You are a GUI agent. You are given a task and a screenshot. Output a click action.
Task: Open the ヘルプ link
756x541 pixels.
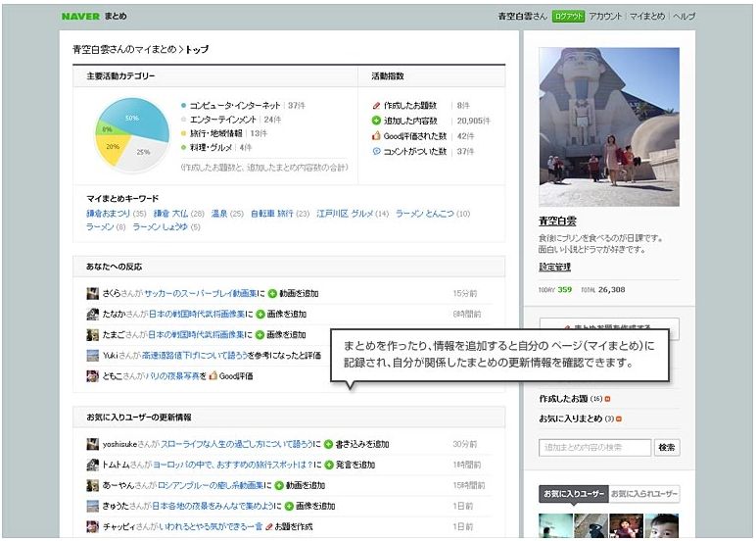[684, 16]
